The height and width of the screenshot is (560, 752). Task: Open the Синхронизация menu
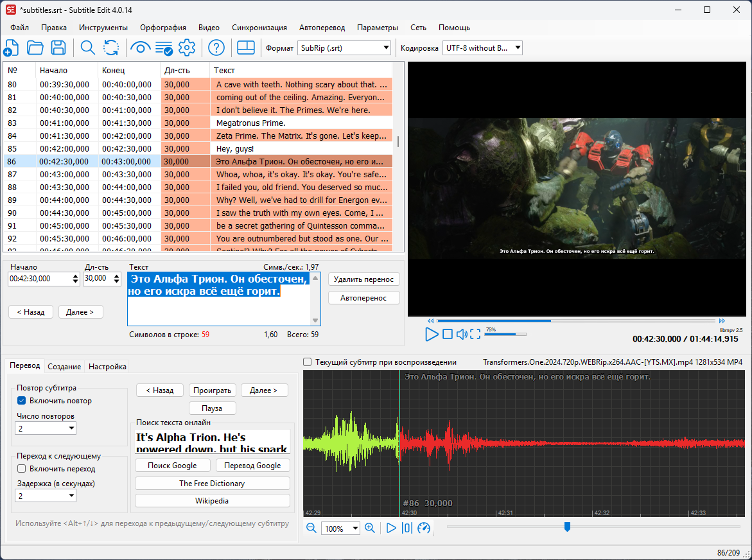point(259,28)
